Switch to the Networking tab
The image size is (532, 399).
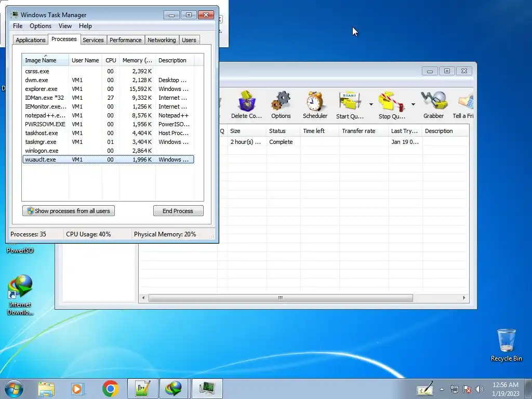pyautogui.click(x=162, y=40)
